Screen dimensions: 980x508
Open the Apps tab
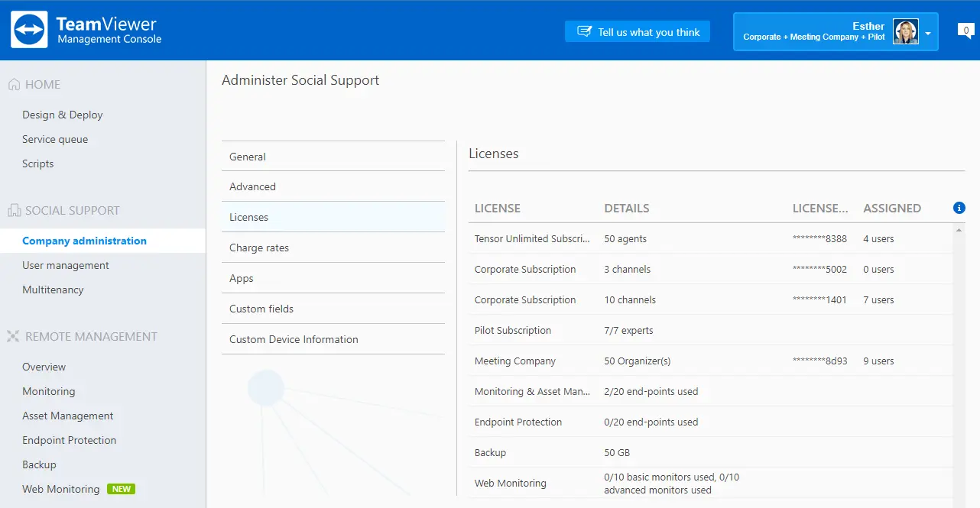333,278
